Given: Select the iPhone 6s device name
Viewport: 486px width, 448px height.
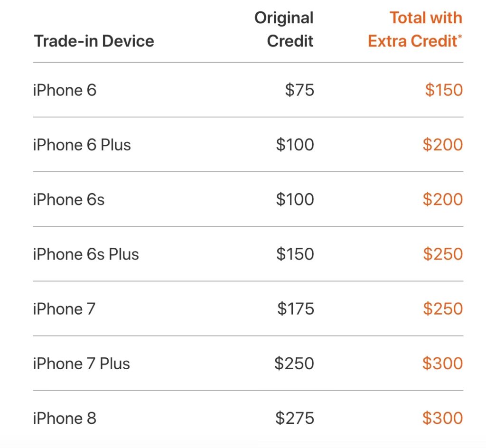Looking at the screenshot, I should pyautogui.click(x=69, y=199).
